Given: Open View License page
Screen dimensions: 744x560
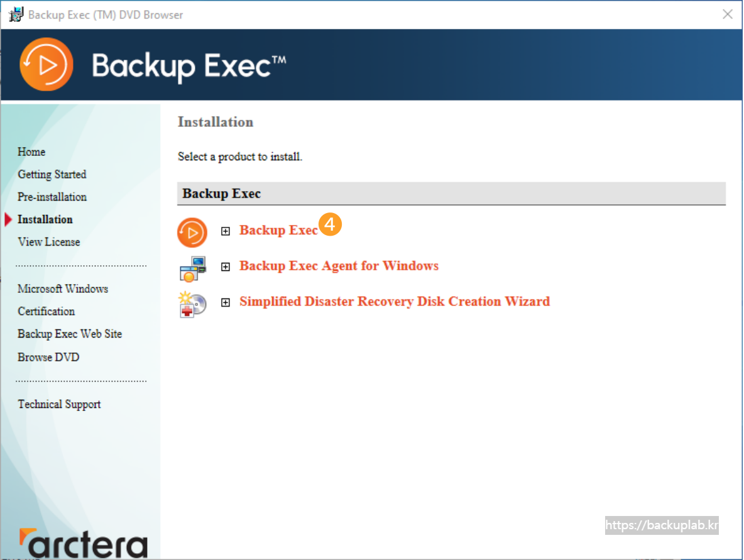Looking at the screenshot, I should pyautogui.click(x=49, y=242).
